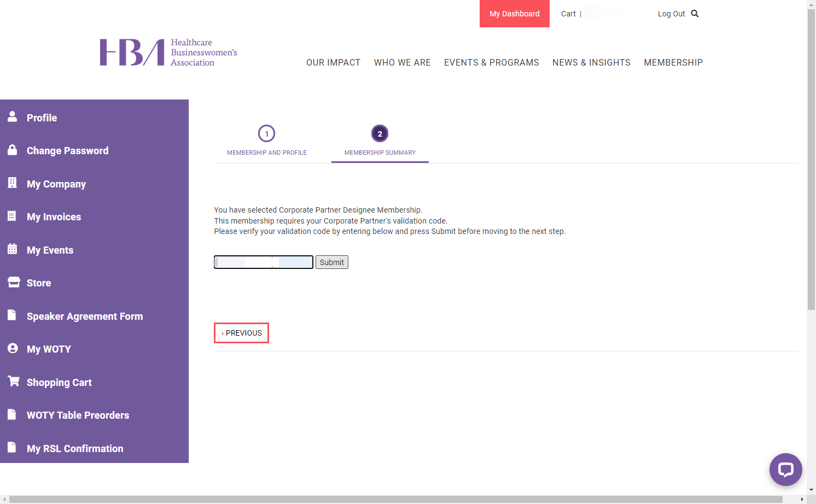Viewport: 816px width, 504px height.
Task: Open the My Events sidebar link
Action: click(50, 250)
